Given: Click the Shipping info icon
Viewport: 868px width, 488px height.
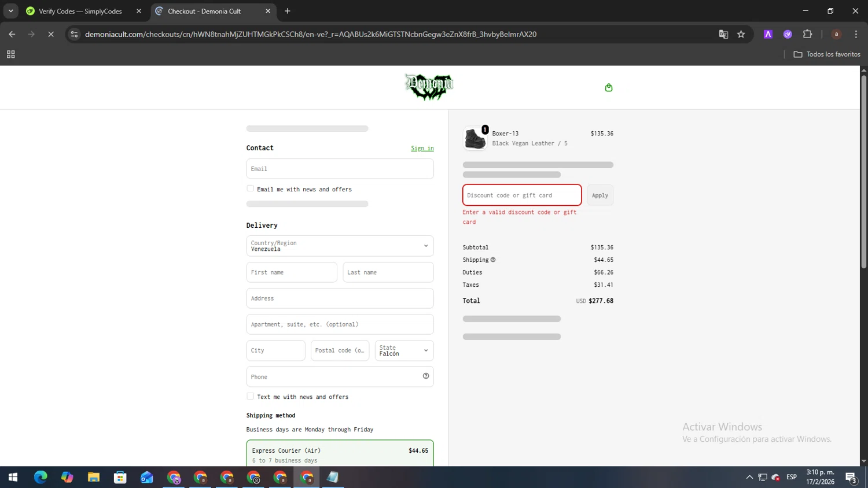Looking at the screenshot, I should [493, 260].
